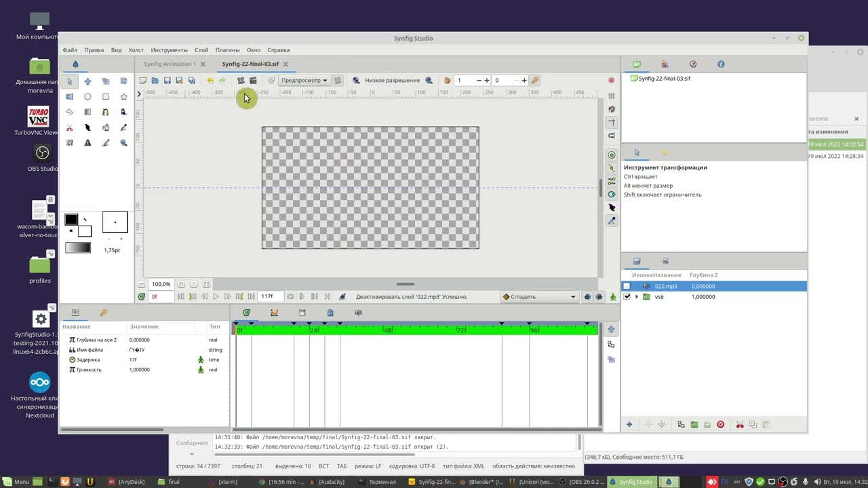Screen dimensions: 868x488
Task: Save the file with toolbar disk icon
Action: point(167,81)
